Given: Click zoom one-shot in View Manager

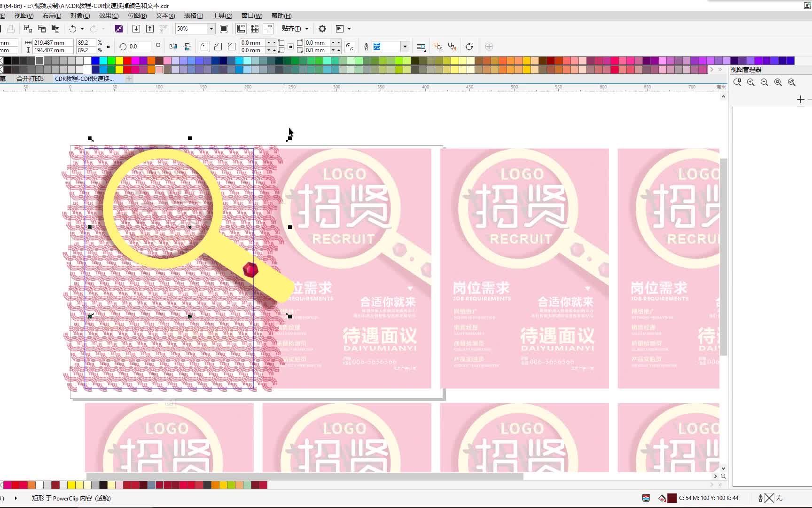Looking at the screenshot, I should tap(737, 82).
